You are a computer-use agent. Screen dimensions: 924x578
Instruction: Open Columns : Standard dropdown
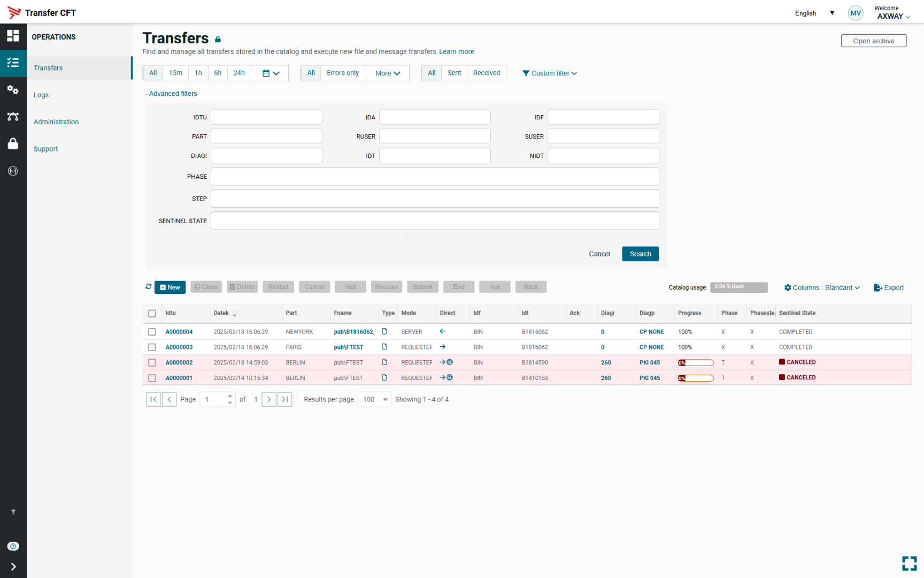tap(822, 287)
